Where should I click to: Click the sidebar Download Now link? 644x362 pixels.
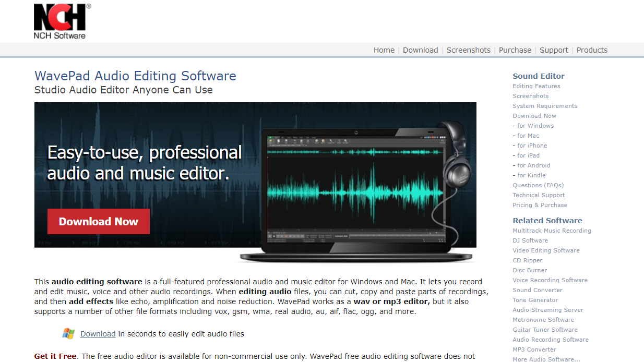(534, 116)
